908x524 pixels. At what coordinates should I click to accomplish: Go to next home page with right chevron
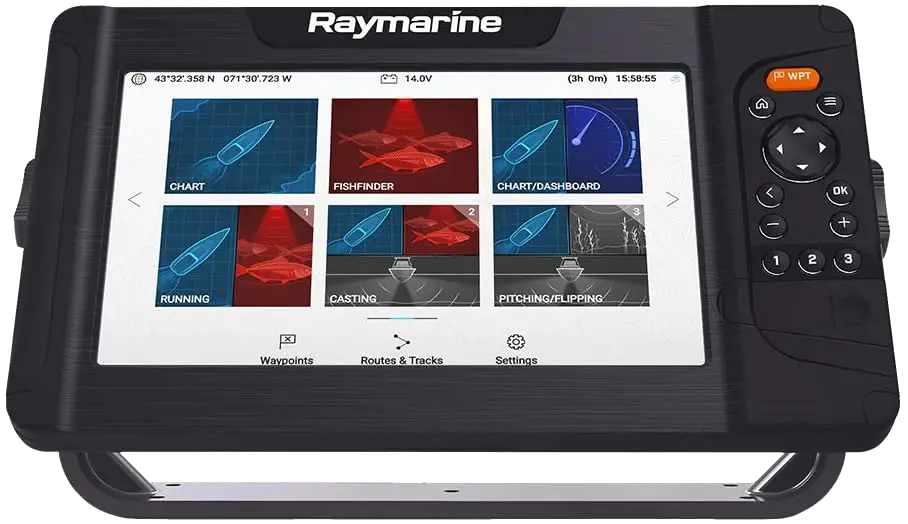click(672, 199)
